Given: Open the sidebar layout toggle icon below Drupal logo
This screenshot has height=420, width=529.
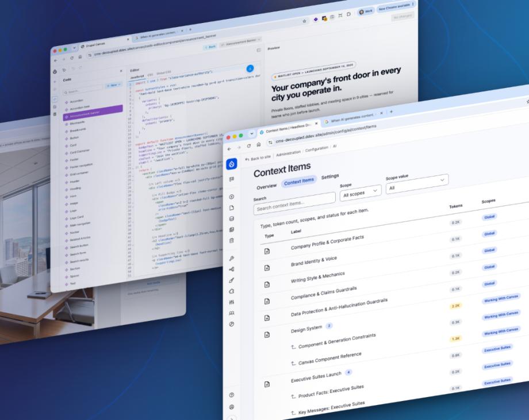Looking at the screenshot, I should pyautogui.click(x=231, y=179).
